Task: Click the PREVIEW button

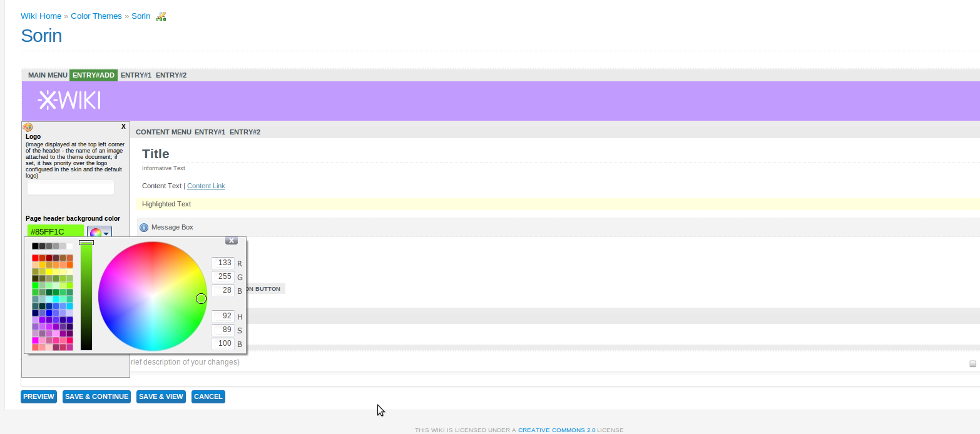Action: click(x=38, y=396)
